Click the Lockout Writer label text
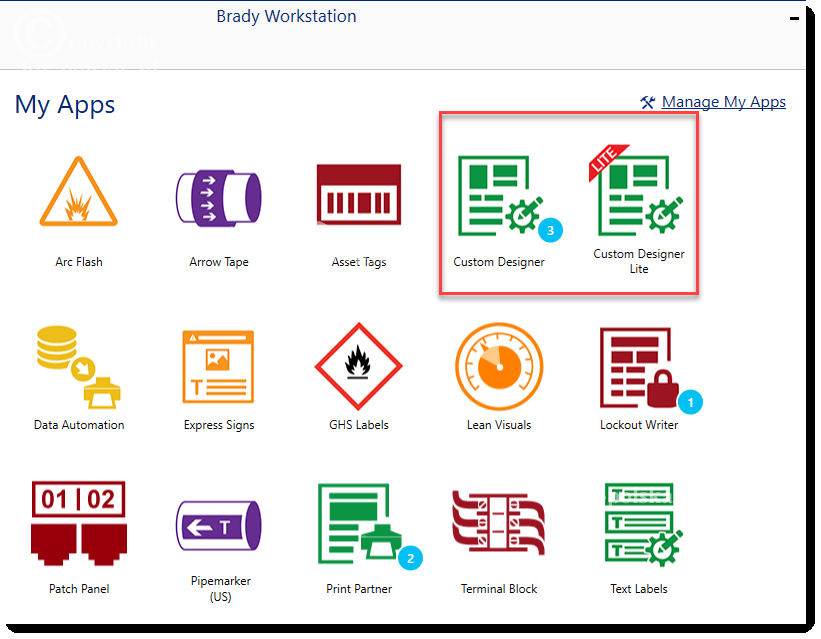Image resolution: width=821 pixels, height=639 pixels. click(x=639, y=425)
